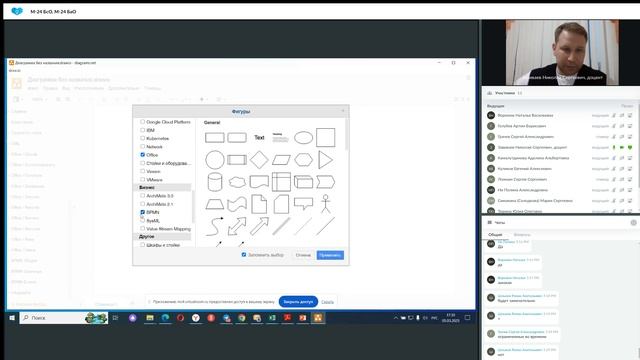Enable IBM shape library
640x360 pixels.
point(142,130)
